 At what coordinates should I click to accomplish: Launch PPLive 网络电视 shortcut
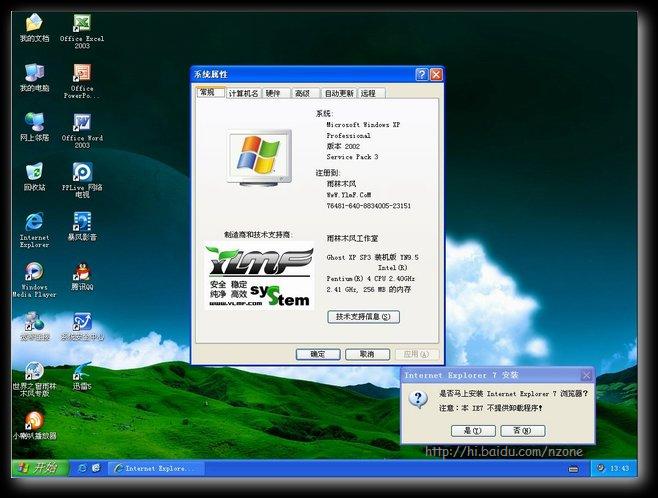click(x=82, y=180)
